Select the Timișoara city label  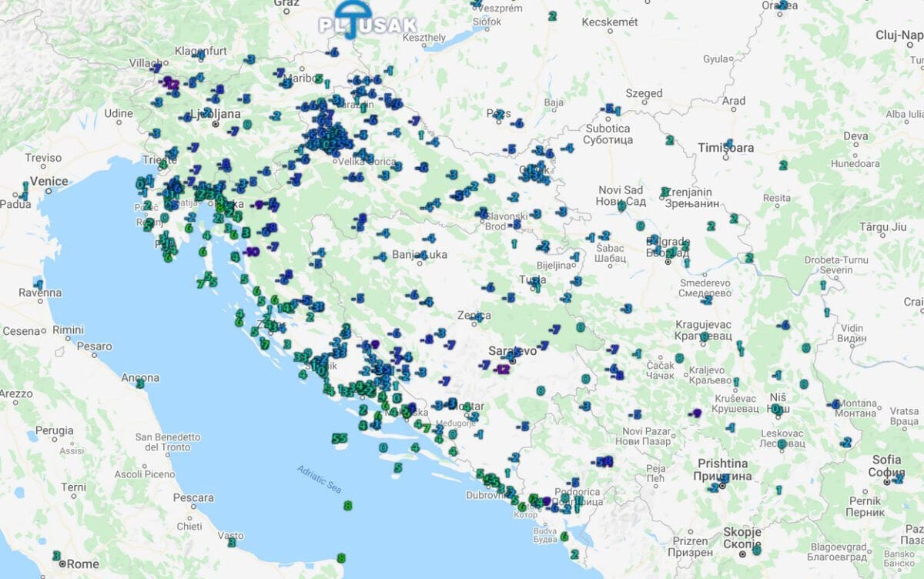point(725,148)
